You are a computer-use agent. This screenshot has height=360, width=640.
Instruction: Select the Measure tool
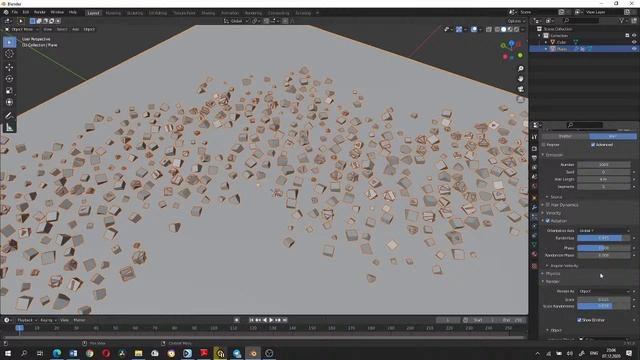click(9, 127)
